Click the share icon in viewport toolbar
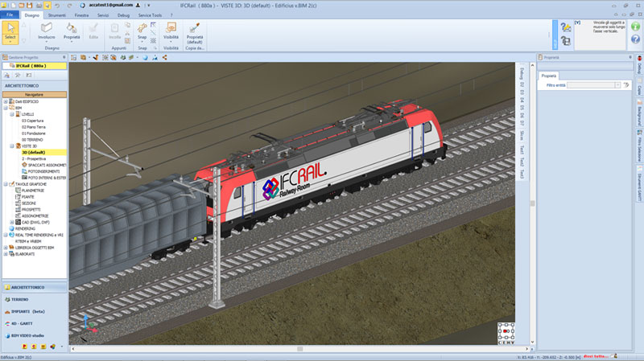The image size is (644, 361). 165,57
